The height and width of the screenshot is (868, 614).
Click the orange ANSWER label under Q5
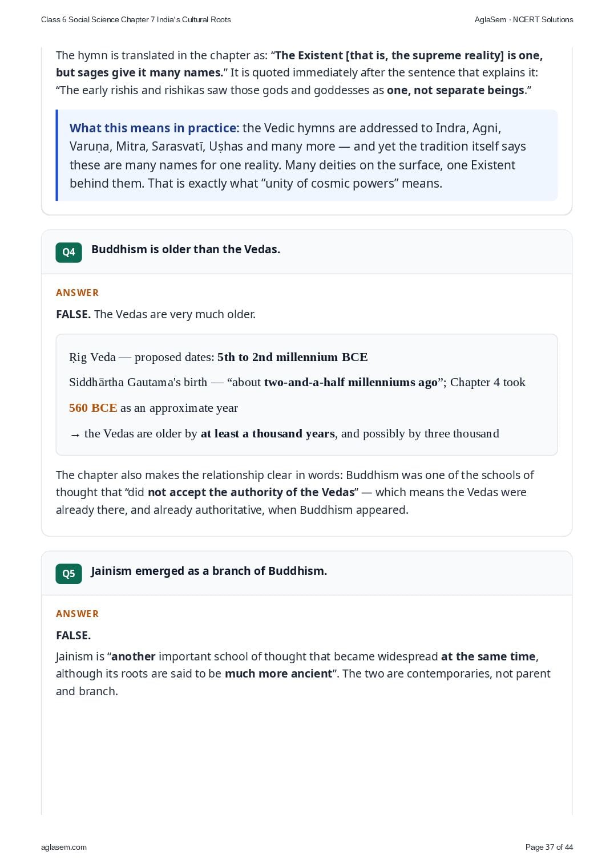pos(78,614)
